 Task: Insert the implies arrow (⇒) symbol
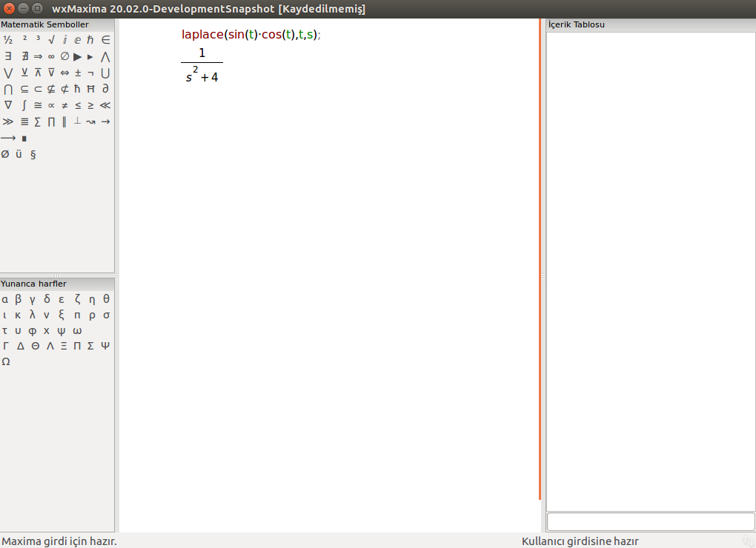pos(38,57)
